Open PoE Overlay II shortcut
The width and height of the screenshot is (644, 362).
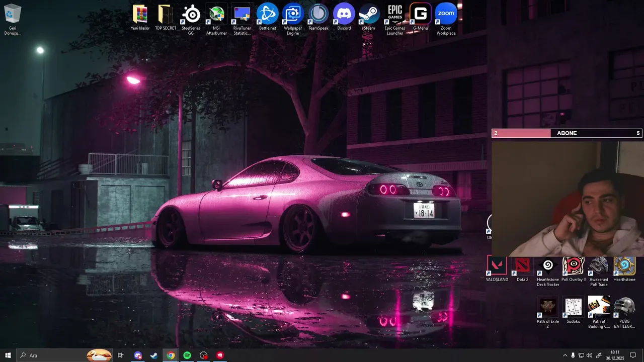[x=574, y=269]
